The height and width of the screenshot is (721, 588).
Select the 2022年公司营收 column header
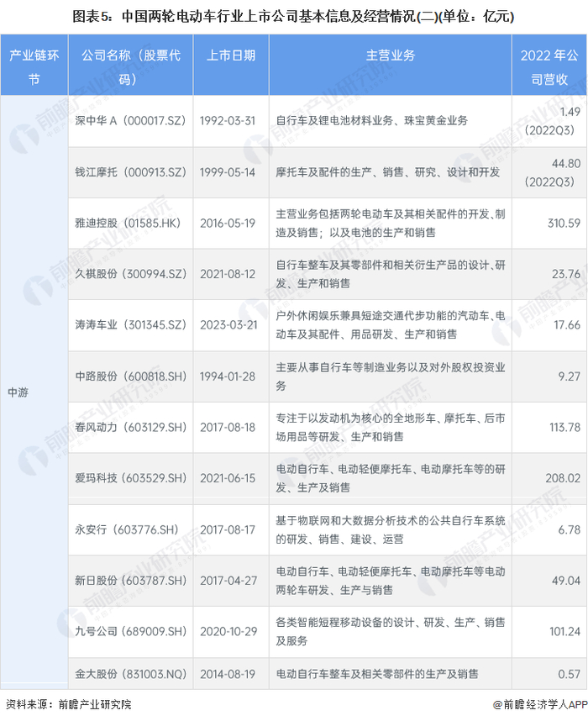tap(549, 65)
